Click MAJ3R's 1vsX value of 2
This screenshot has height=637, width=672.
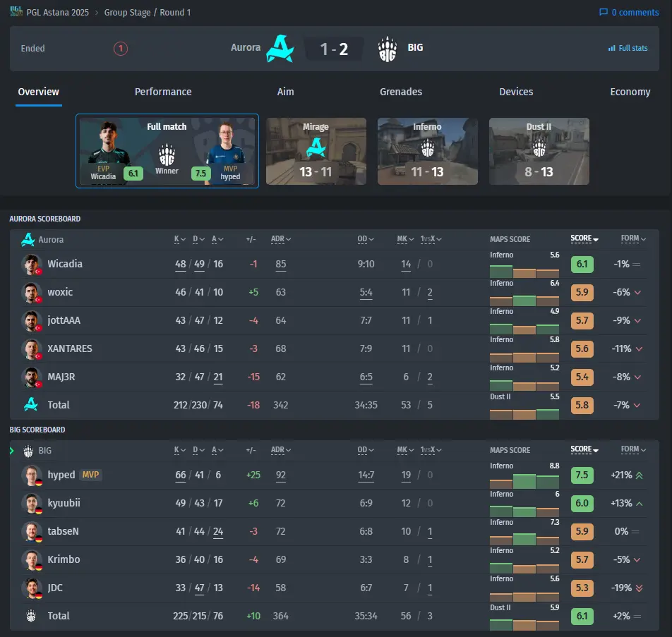pyautogui.click(x=430, y=377)
